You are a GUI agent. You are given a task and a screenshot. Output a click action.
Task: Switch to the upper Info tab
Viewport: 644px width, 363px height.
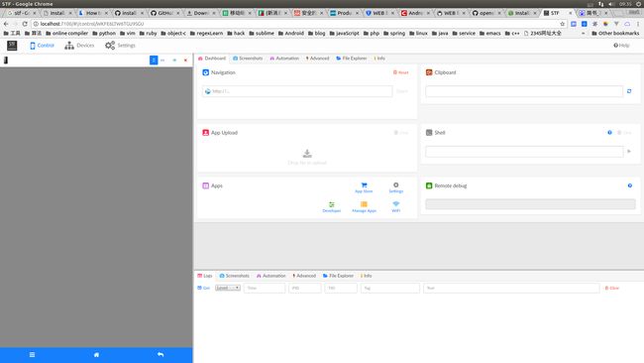click(379, 59)
